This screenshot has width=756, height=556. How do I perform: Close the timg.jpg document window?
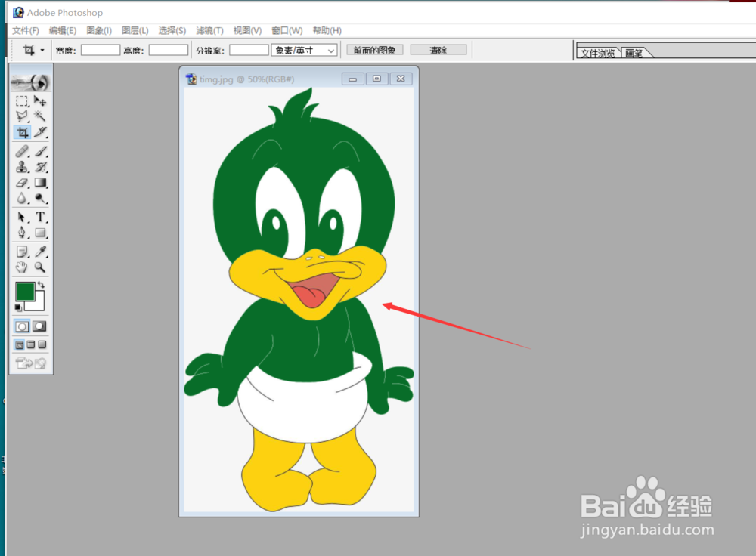401,79
